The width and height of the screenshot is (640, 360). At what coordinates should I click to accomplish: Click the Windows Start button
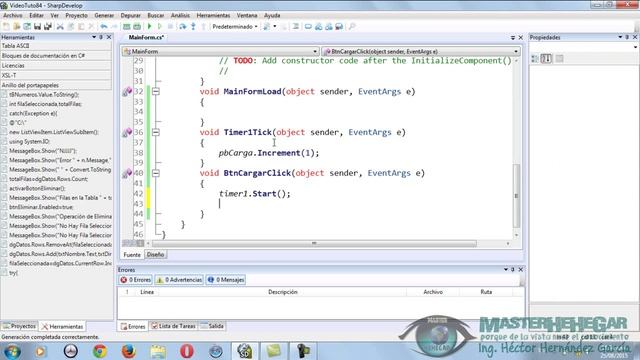pyautogui.click(x=12, y=351)
